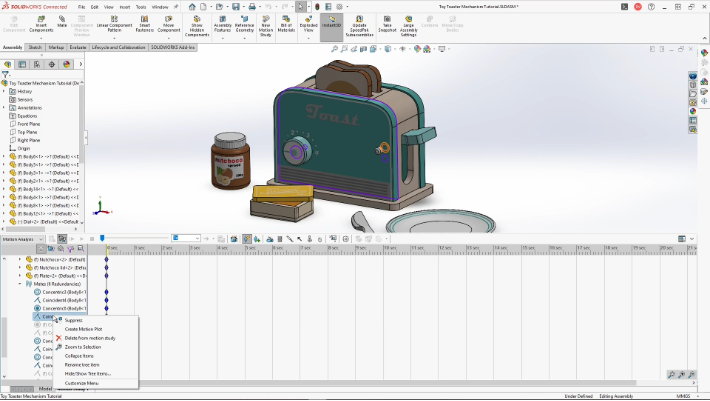Save the assembly with the Save icon

pyautogui.click(x=235, y=7)
